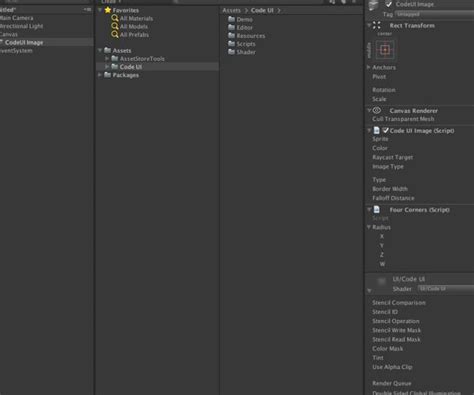This screenshot has height=395, width=474.
Task: Open All Materials favorite search
Action: pos(136,18)
